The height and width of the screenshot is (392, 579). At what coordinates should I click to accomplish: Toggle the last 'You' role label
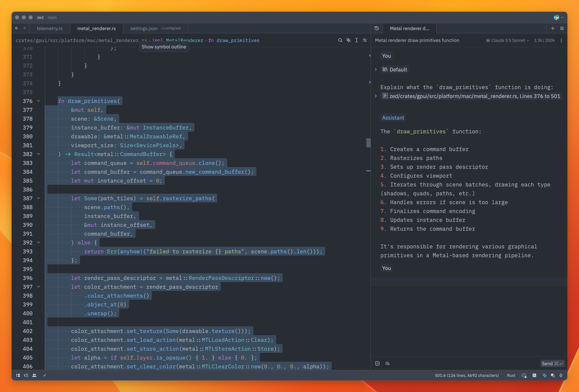[x=386, y=268]
